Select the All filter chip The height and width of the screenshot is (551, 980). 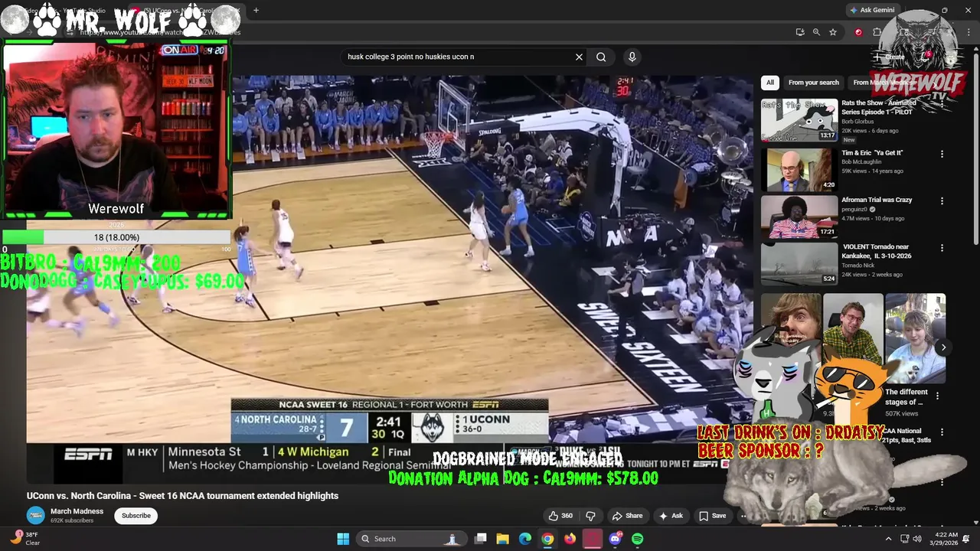[x=770, y=83]
